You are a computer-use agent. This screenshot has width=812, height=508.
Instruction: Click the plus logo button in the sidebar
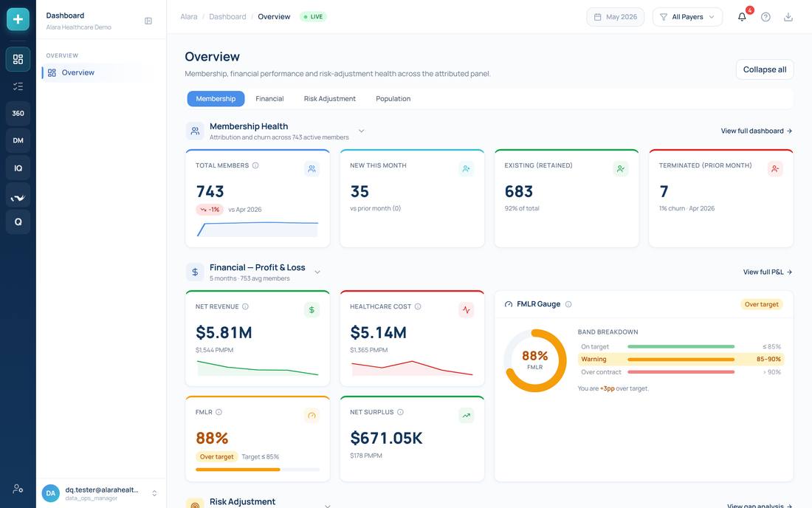click(18, 19)
